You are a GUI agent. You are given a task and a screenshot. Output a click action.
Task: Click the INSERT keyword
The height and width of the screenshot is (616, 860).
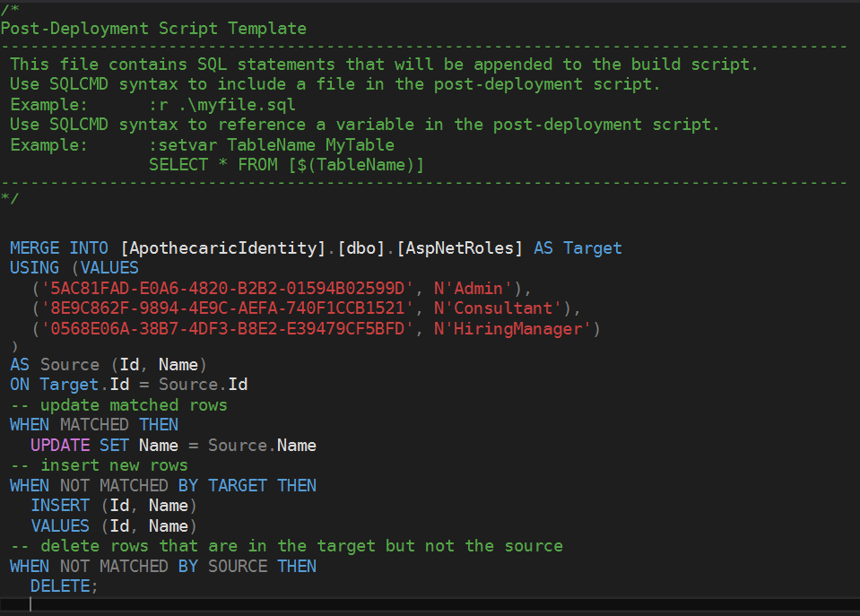pos(60,506)
